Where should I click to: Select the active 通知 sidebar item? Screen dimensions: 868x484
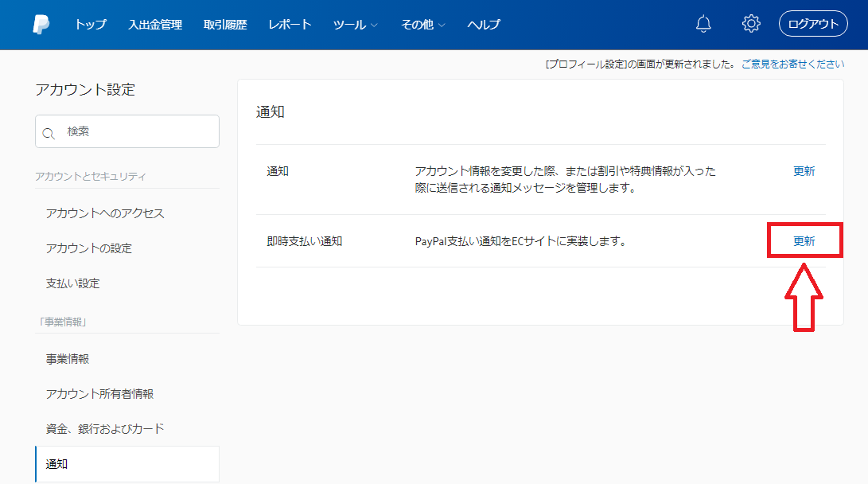pos(127,464)
